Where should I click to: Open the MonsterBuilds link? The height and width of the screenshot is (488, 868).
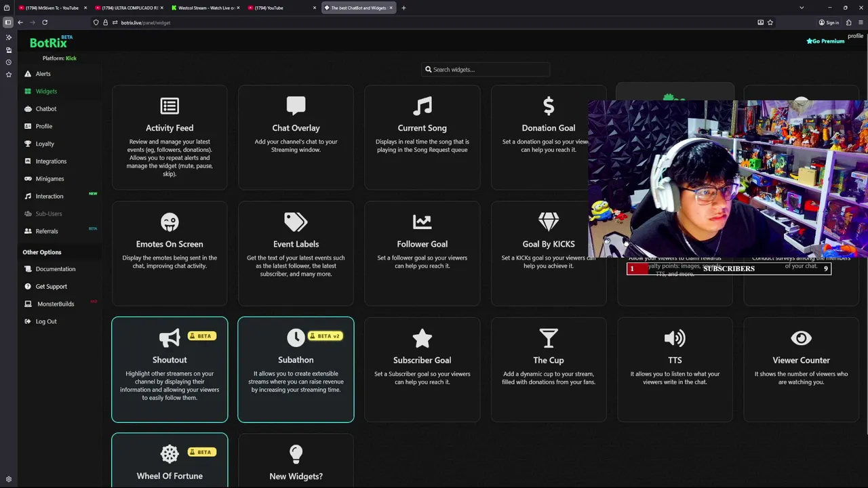pyautogui.click(x=55, y=304)
